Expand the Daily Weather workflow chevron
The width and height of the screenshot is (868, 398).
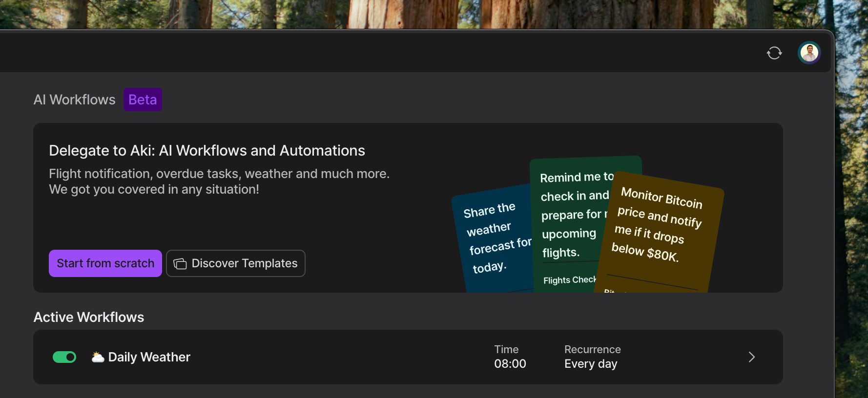[x=752, y=357]
